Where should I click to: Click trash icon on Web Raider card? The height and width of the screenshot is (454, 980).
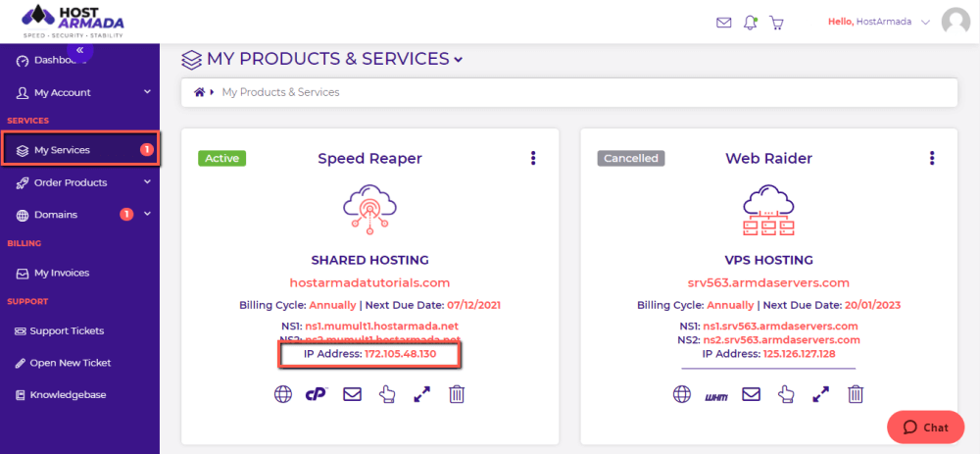(x=855, y=394)
